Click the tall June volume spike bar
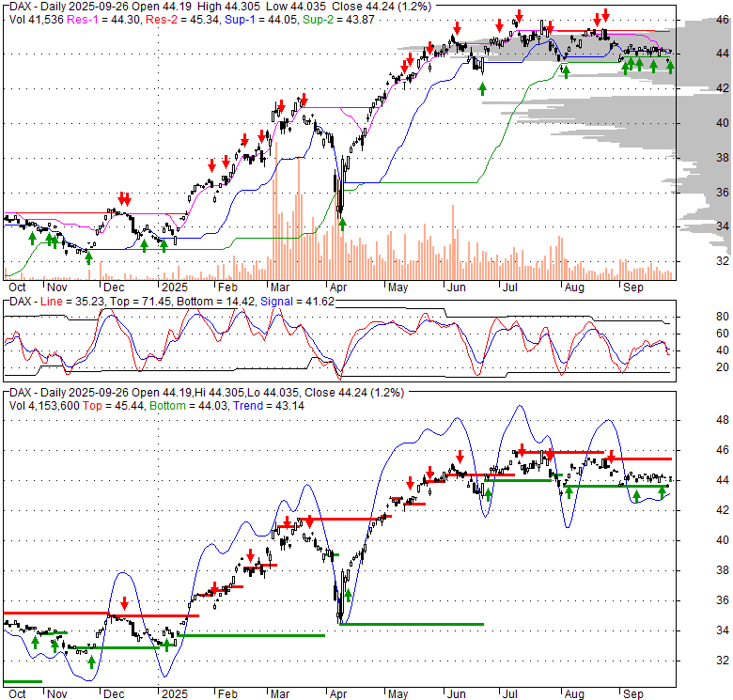 (453, 242)
